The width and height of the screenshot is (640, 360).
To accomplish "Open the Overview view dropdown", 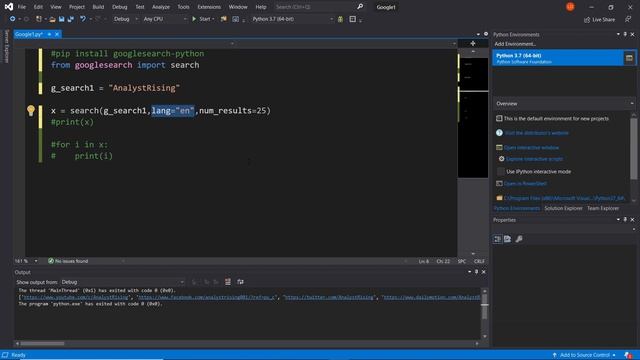I will pos(564,104).
